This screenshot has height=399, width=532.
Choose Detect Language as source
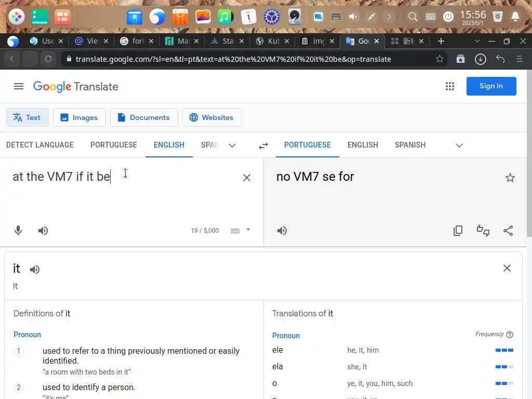point(40,145)
